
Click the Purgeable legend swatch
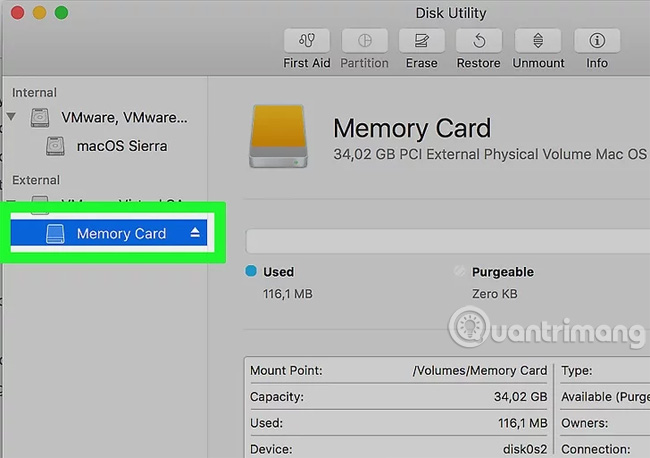[459, 271]
